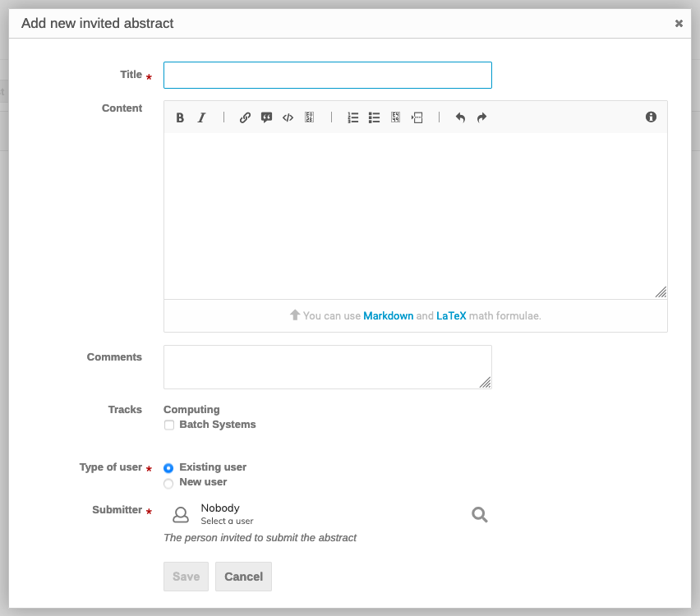
Task: Apply bold formatting in content editor
Action: tap(180, 117)
